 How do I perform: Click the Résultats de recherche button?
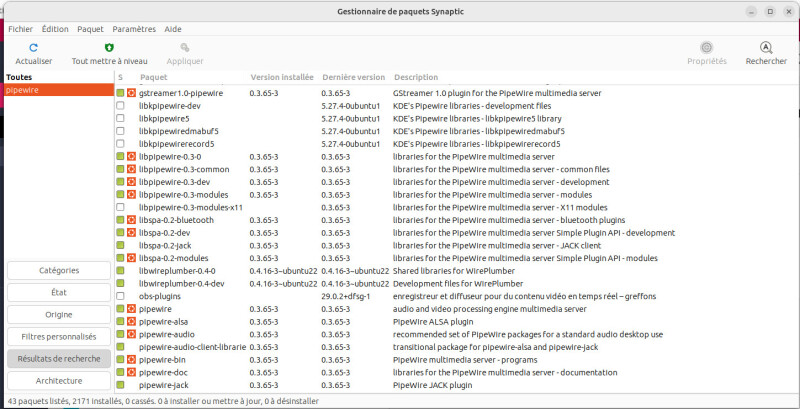59,359
